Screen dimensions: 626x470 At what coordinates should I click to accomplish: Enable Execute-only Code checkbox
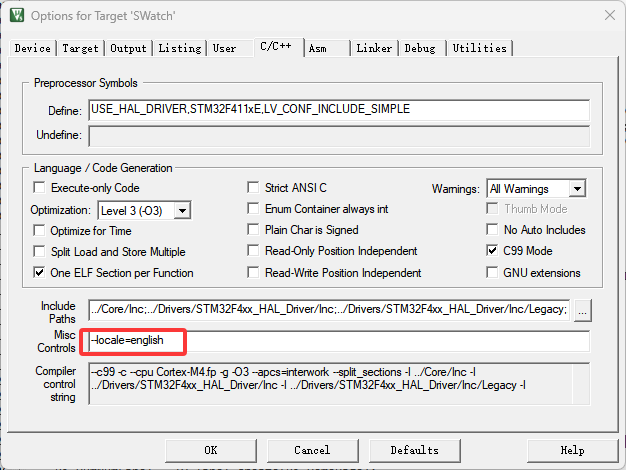coord(40,188)
